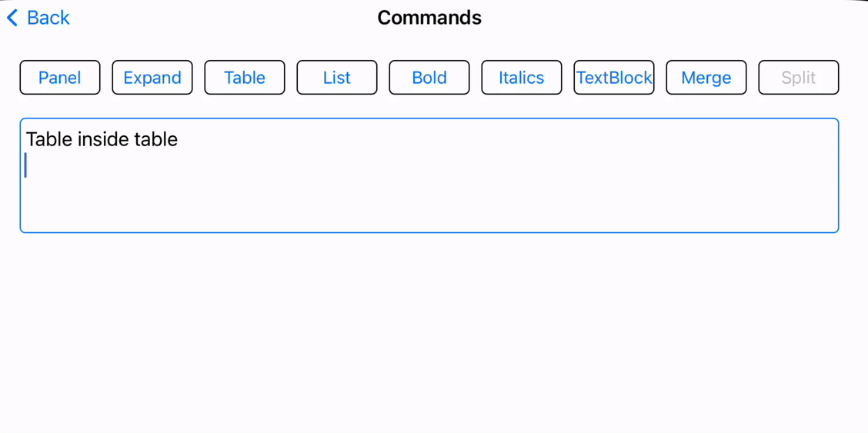
Task: Insert a TextBlock element
Action: (614, 78)
